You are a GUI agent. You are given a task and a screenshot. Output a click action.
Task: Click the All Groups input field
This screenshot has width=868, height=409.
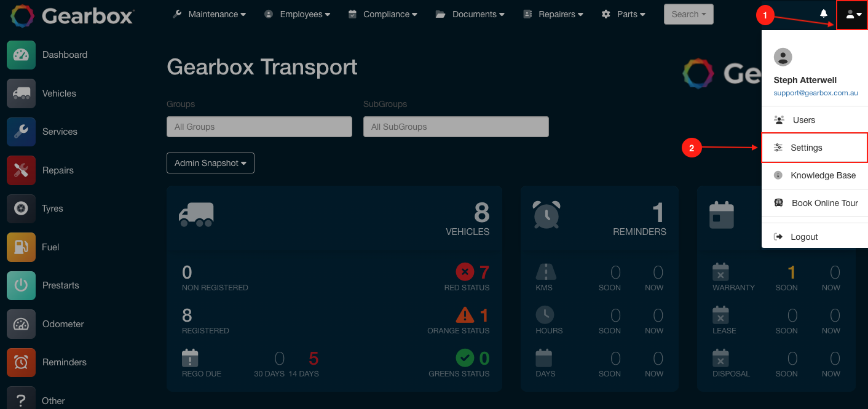tap(259, 126)
